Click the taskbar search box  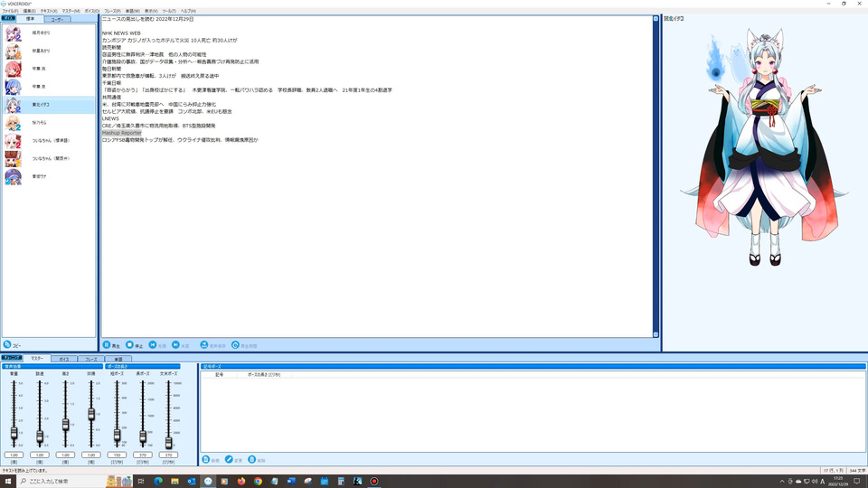coord(75,482)
